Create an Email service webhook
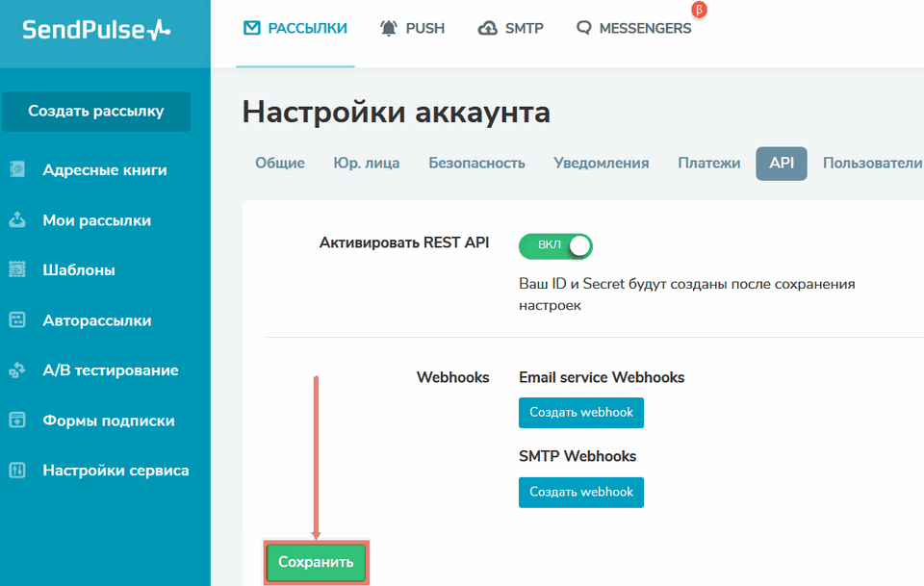 click(580, 413)
